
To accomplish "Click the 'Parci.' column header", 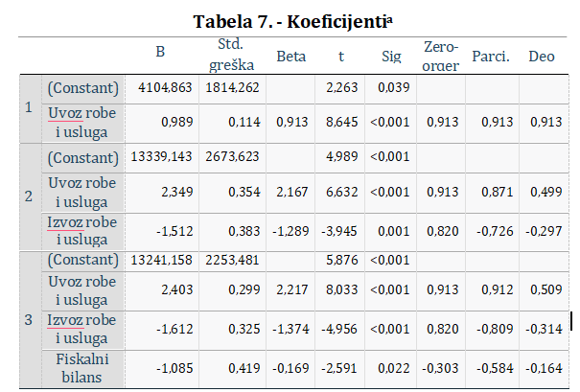I will point(490,57).
